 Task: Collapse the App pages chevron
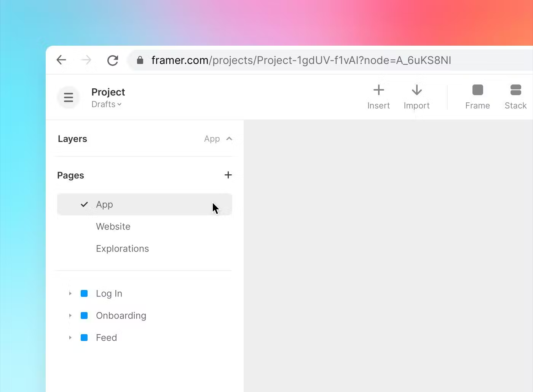(x=229, y=139)
